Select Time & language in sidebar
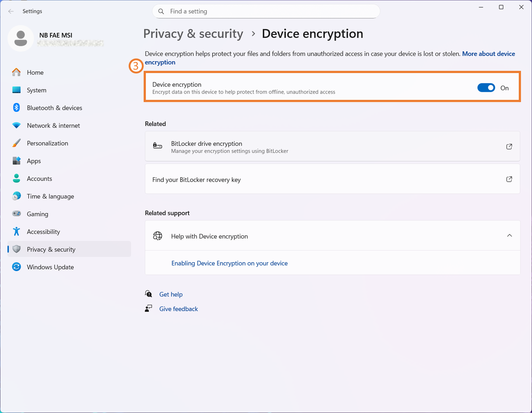 (50, 196)
